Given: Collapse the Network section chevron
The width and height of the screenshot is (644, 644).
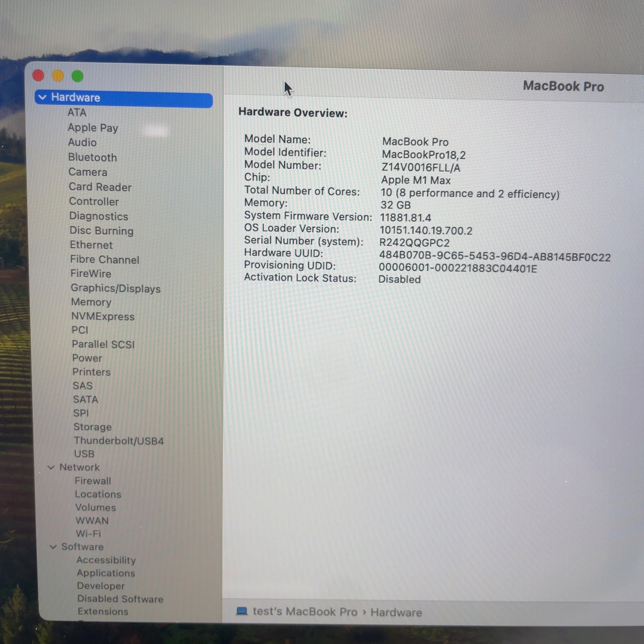Looking at the screenshot, I should point(51,467).
